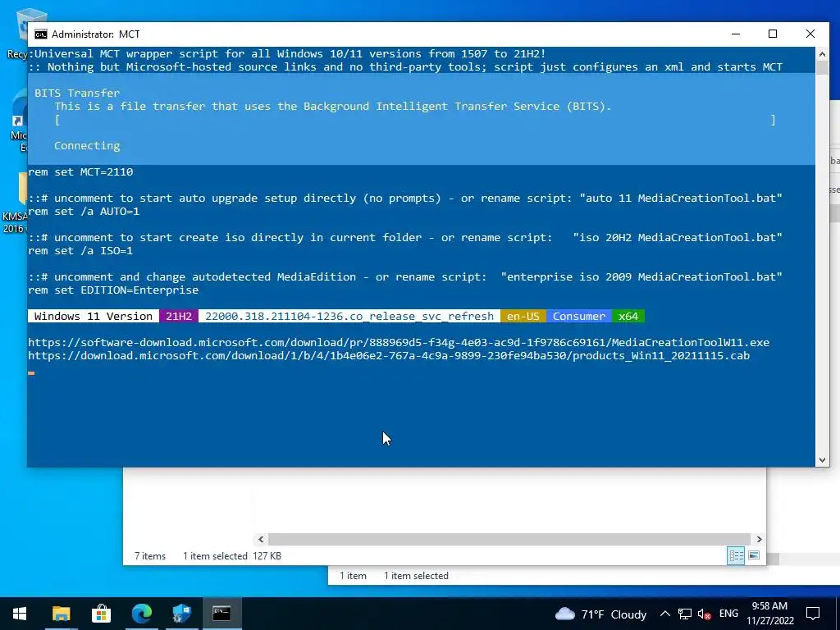Click the 'rem set /a AUTO=1' line
The image size is (840, 630).
(84, 212)
